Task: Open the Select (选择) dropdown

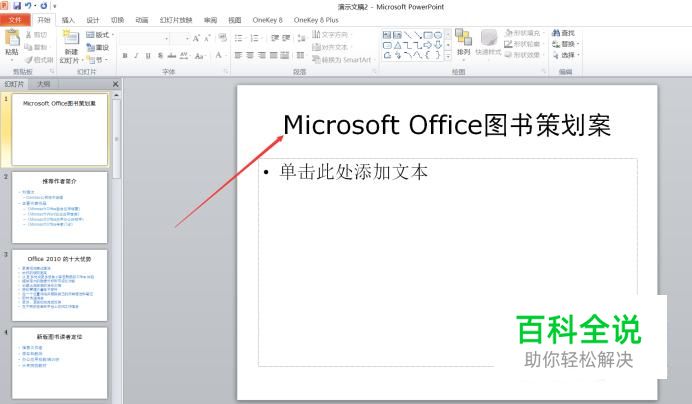Action: click(566, 55)
